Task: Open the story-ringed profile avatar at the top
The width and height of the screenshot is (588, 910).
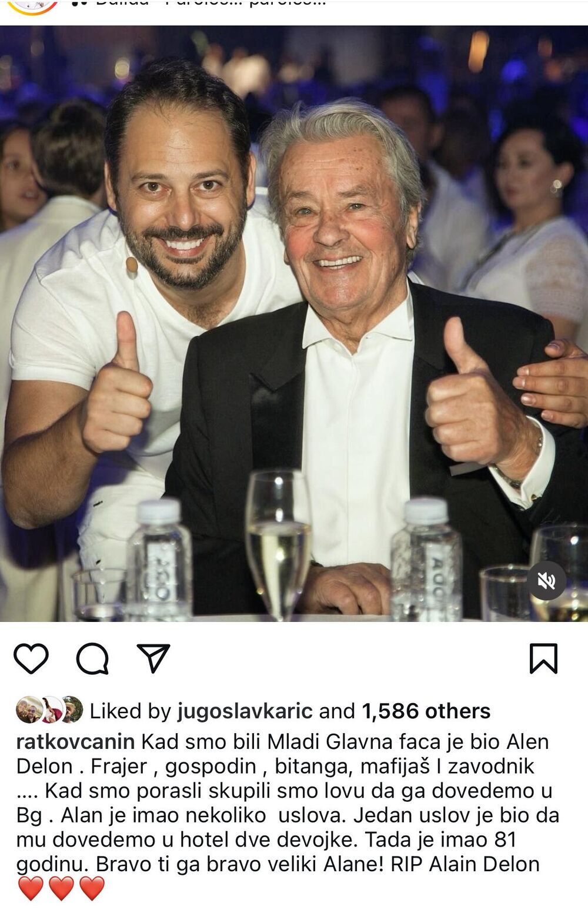Action: (32, 6)
